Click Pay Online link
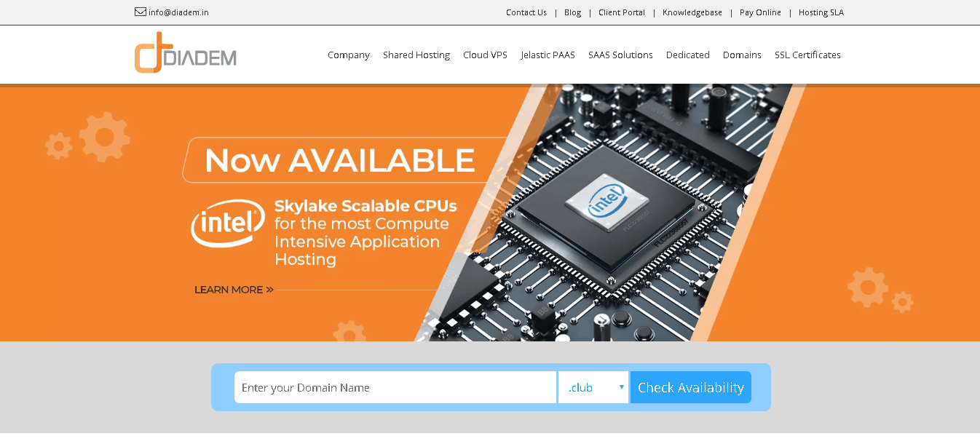980x444 pixels. coord(760,12)
